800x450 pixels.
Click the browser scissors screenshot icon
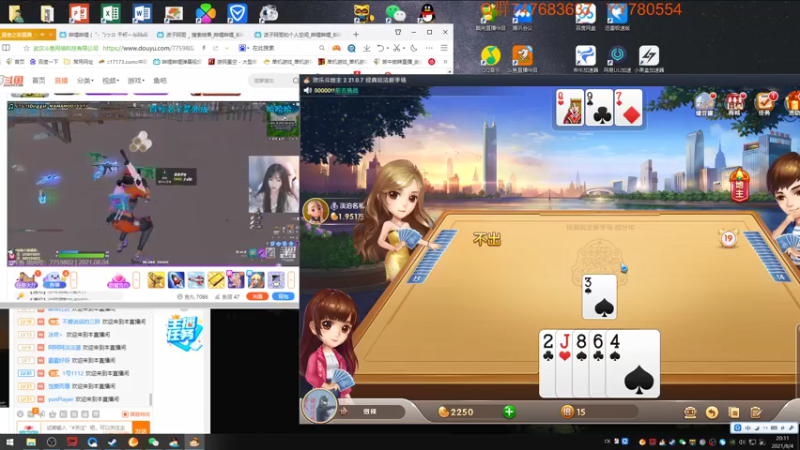[x=396, y=48]
